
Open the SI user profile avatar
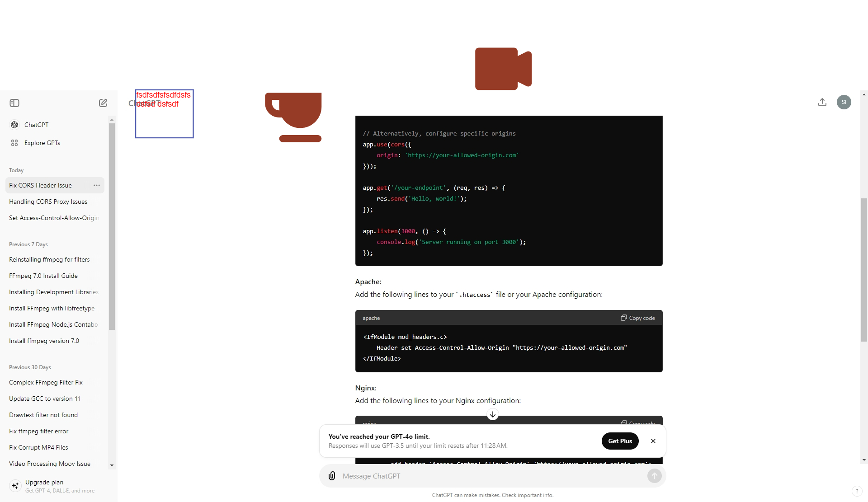pos(844,102)
